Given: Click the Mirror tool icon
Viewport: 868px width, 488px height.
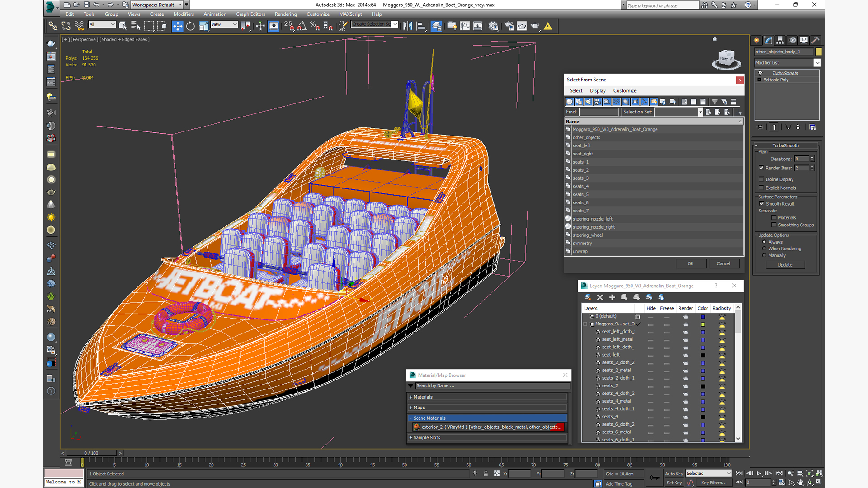Looking at the screenshot, I should (408, 26).
